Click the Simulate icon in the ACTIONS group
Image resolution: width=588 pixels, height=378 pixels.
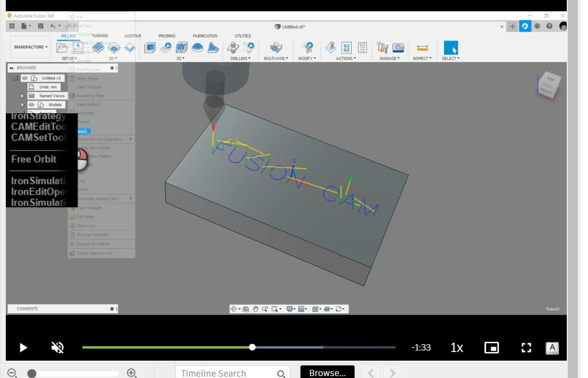pos(332,48)
